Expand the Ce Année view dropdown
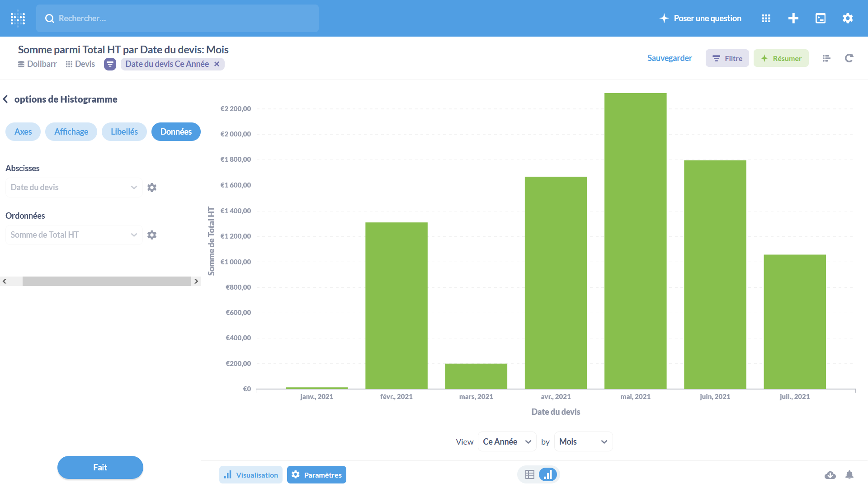868x488 pixels. [x=506, y=441]
